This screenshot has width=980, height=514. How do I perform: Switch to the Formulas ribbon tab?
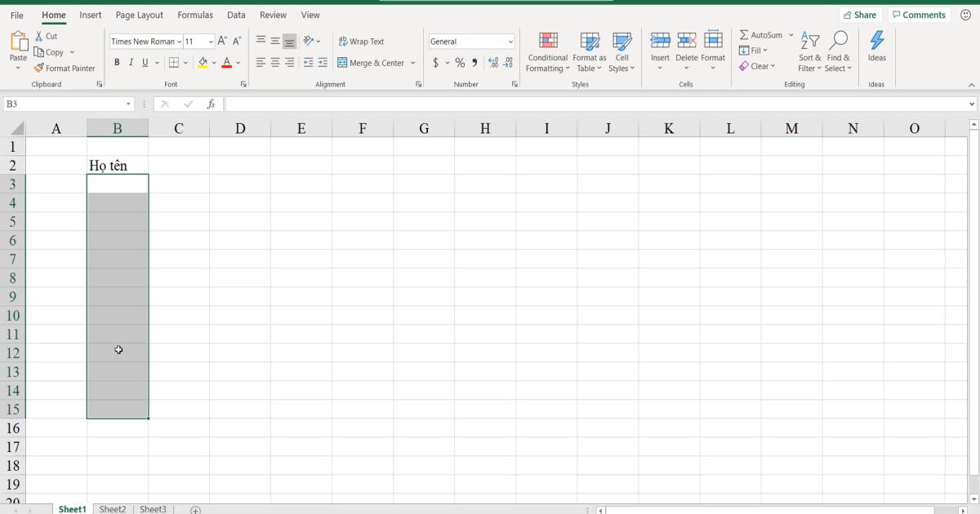pyautogui.click(x=195, y=15)
